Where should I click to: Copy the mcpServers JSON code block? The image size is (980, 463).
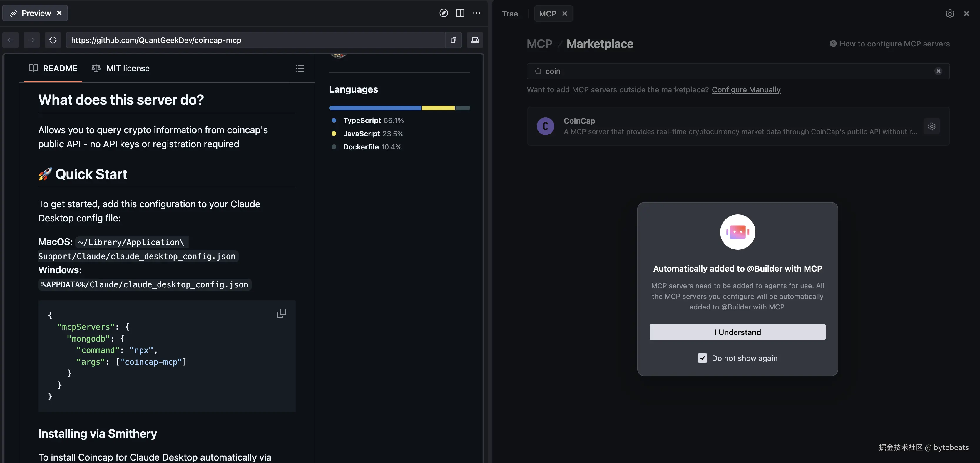pos(282,313)
